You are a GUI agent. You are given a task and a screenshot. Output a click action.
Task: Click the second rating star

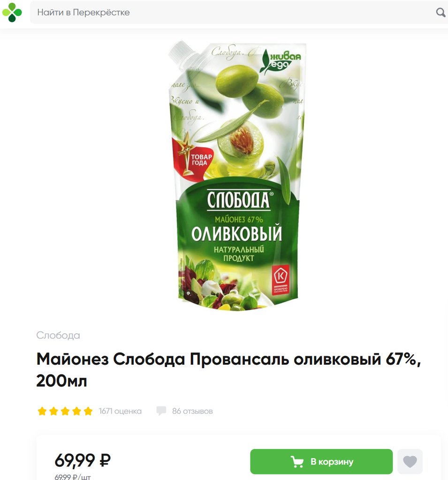pyautogui.click(x=53, y=411)
